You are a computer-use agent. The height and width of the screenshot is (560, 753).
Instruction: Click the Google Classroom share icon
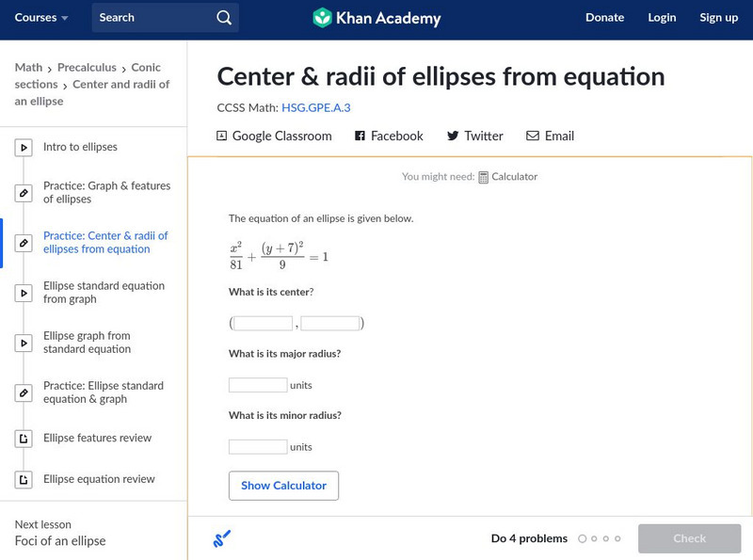(222, 136)
